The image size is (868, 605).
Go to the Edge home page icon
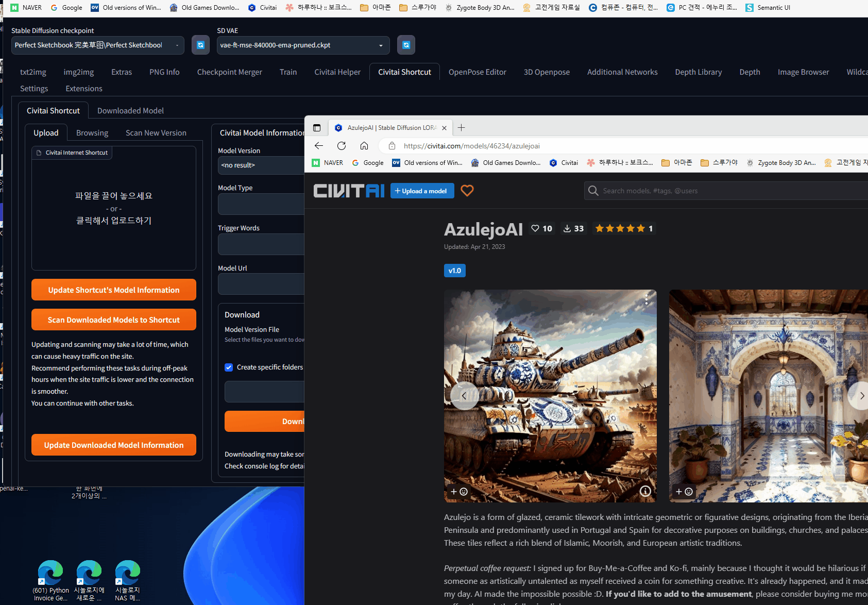364,146
